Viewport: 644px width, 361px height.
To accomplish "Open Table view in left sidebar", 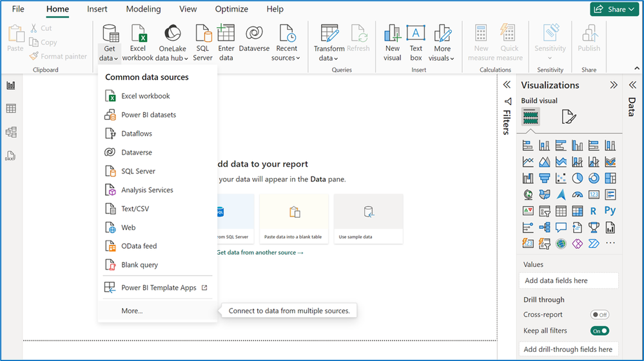I will pyautogui.click(x=11, y=108).
